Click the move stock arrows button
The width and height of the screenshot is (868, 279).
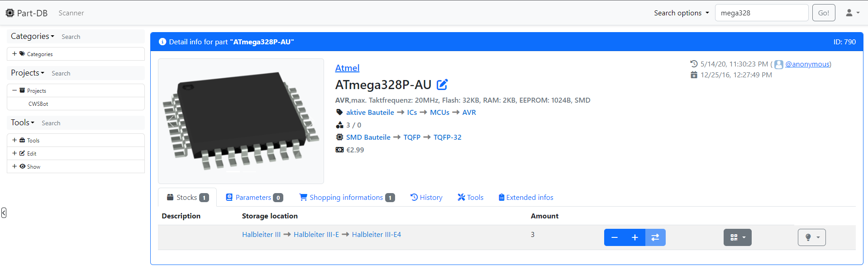[655, 237]
